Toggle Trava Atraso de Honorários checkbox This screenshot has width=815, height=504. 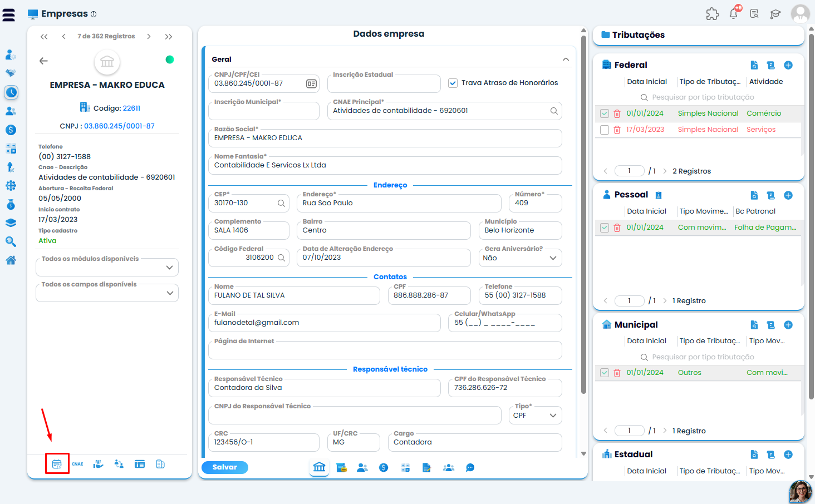tap(453, 83)
